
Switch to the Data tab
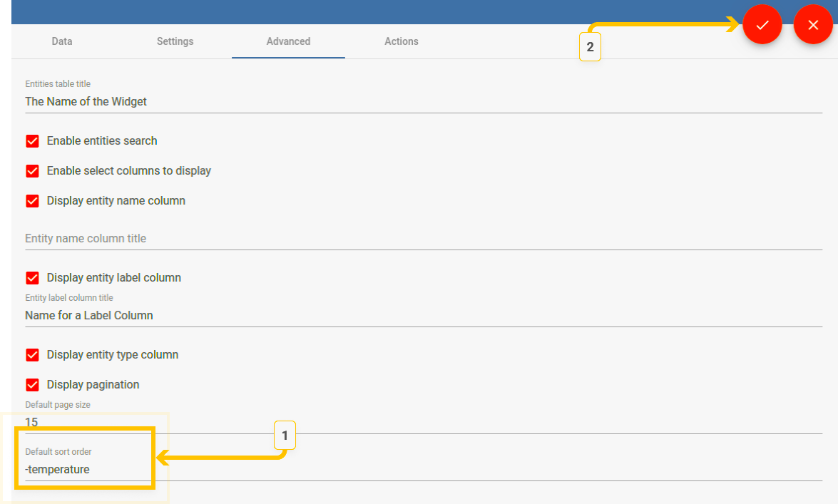point(62,41)
